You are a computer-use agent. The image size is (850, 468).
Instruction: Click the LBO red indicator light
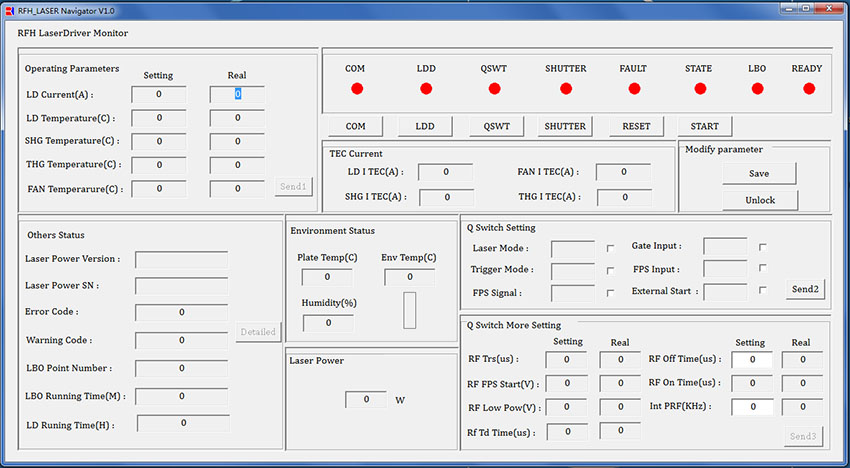758,88
